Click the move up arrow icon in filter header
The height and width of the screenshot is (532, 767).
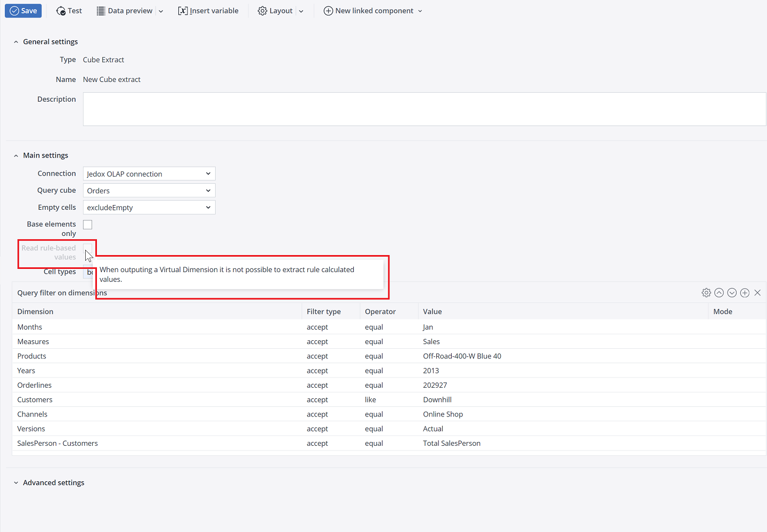point(719,293)
